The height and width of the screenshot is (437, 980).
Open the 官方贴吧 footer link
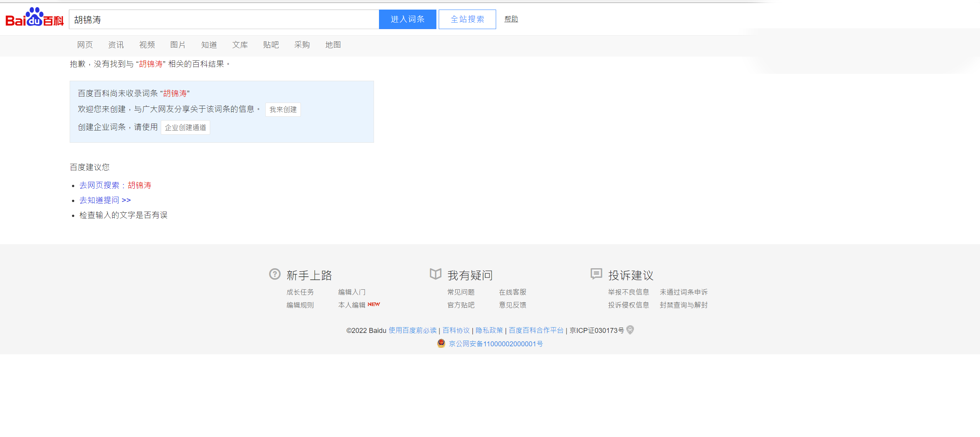461,305
